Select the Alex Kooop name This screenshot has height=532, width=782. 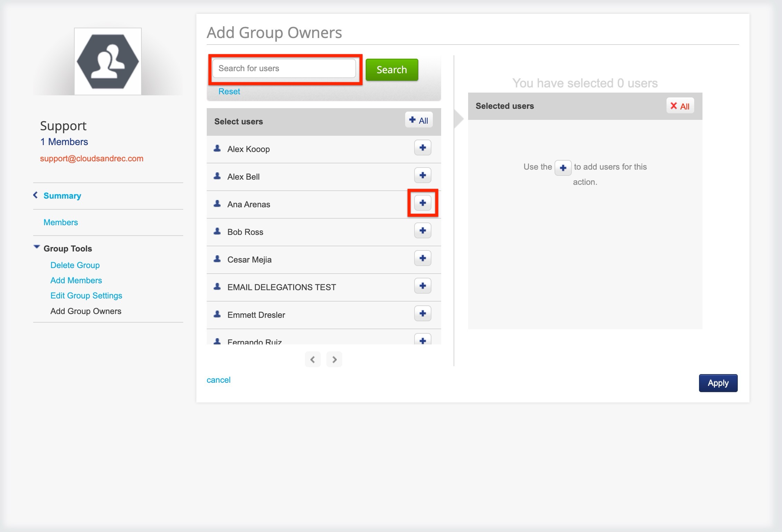pos(249,149)
